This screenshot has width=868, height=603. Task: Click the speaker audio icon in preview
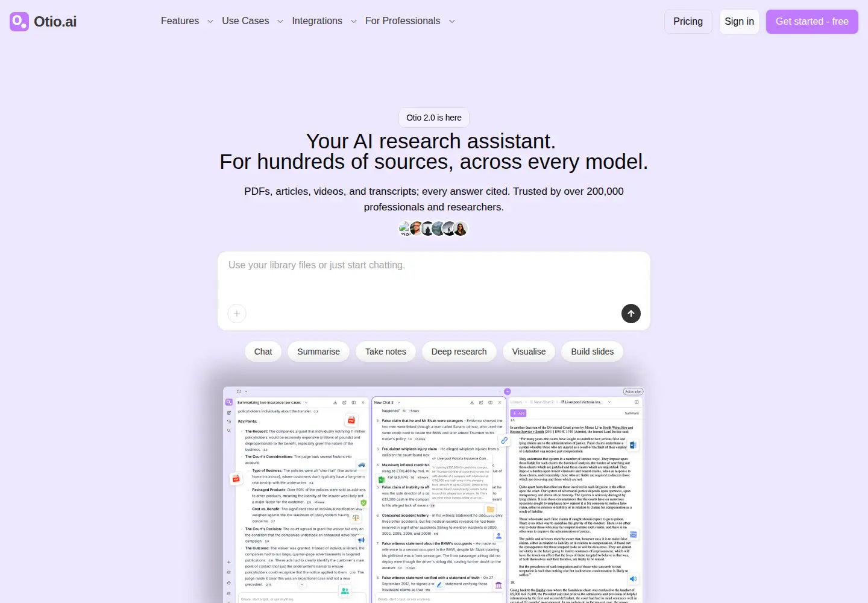pyautogui.click(x=633, y=579)
